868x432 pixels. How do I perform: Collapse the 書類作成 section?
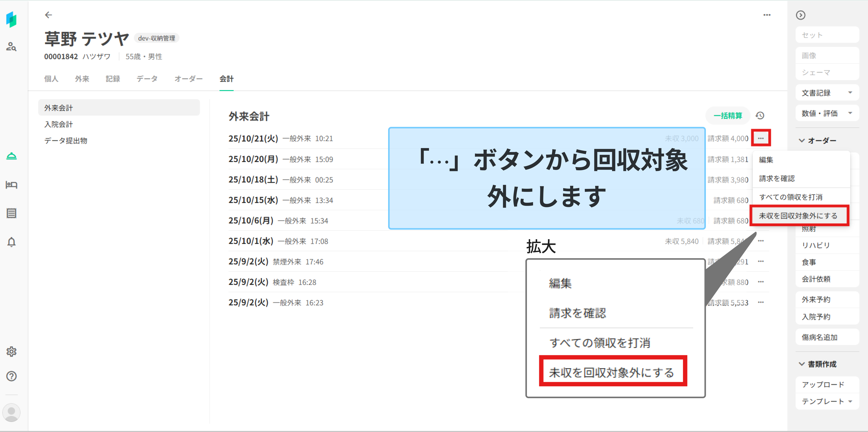pos(802,364)
